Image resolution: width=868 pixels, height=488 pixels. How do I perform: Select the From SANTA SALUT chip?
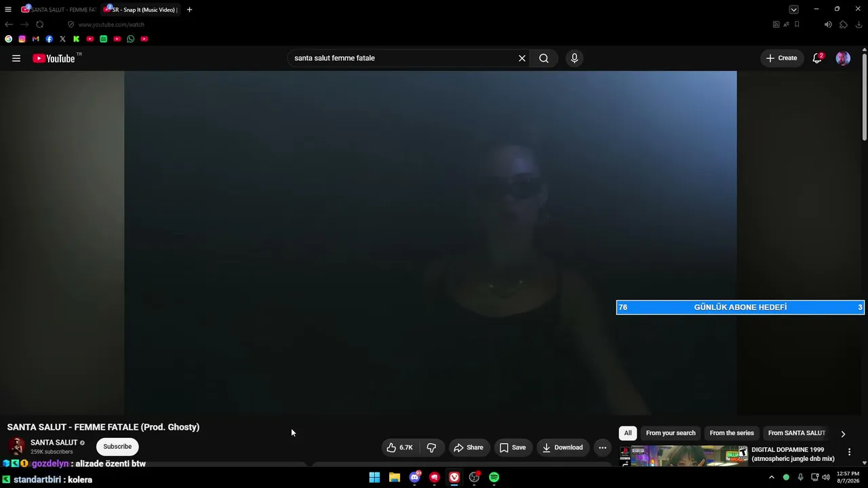coord(797,433)
